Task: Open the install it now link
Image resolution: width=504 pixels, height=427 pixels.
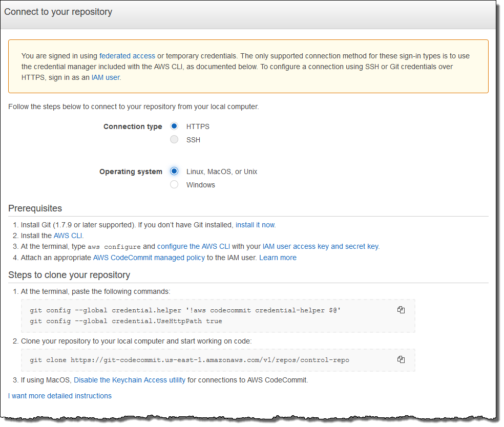Action: [255, 225]
